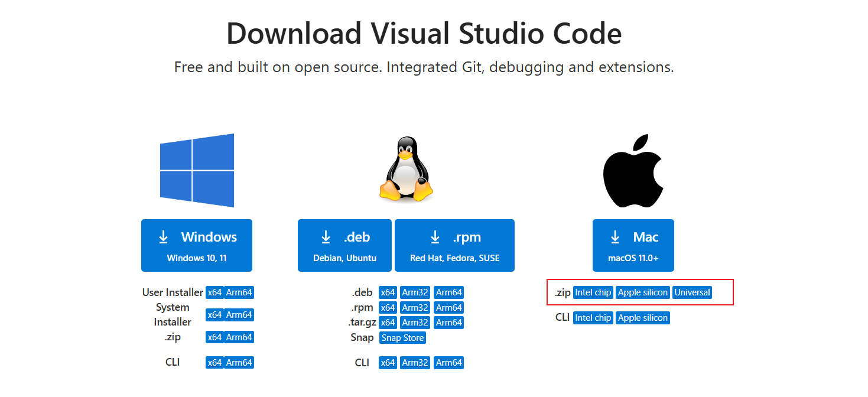This screenshot has height=397, width=868.
Task: Select Intel chip for Mac CLI
Action: click(x=593, y=318)
